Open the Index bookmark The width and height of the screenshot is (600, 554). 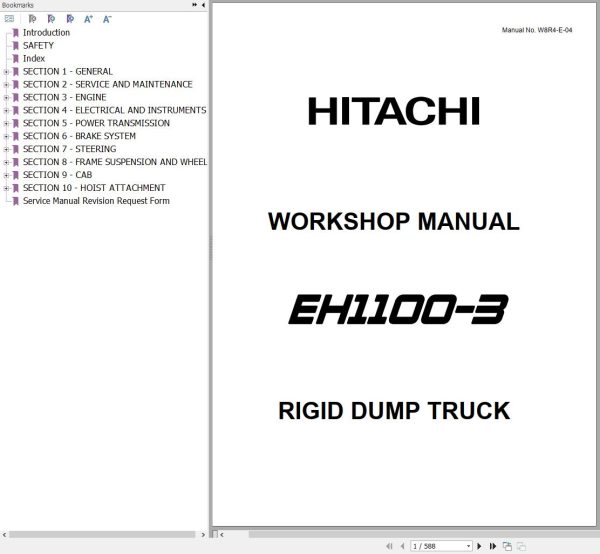[x=34, y=59]
